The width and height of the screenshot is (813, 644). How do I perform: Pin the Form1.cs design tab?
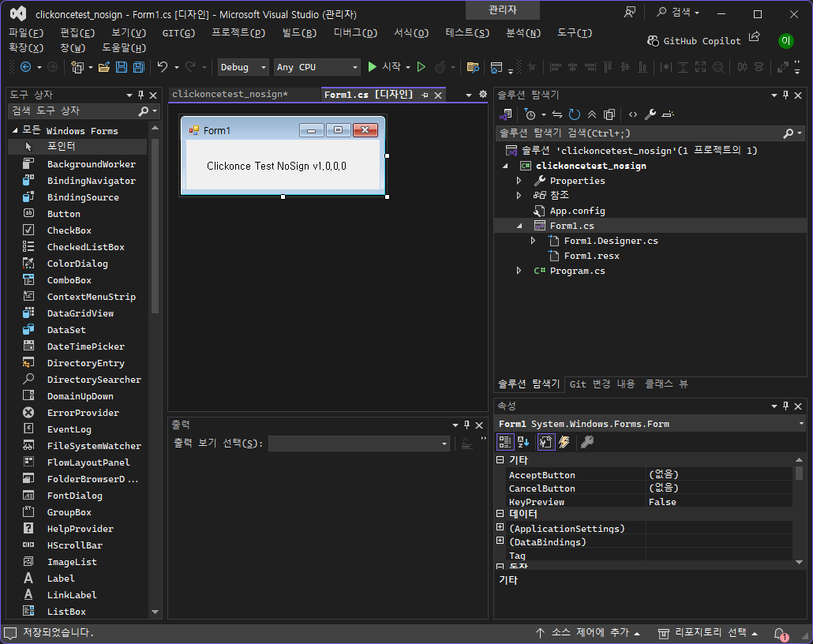(x=425, y=95)
